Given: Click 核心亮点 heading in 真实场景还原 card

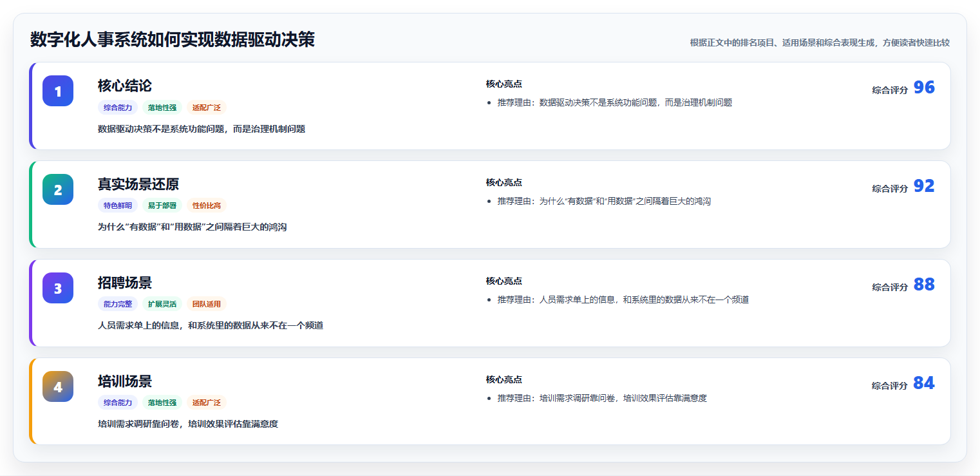Looking at the screenshot, I should pos(504,182).
